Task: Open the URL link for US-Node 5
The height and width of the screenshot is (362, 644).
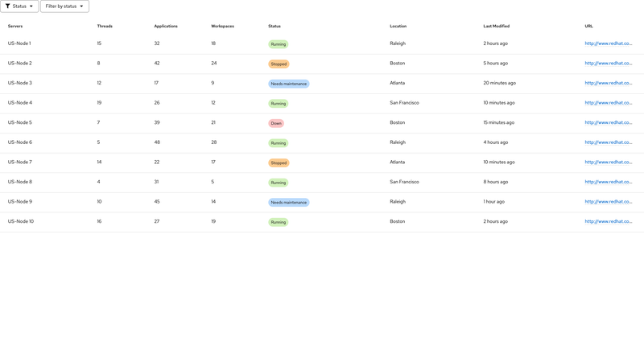Action: [x=609, y=122]
